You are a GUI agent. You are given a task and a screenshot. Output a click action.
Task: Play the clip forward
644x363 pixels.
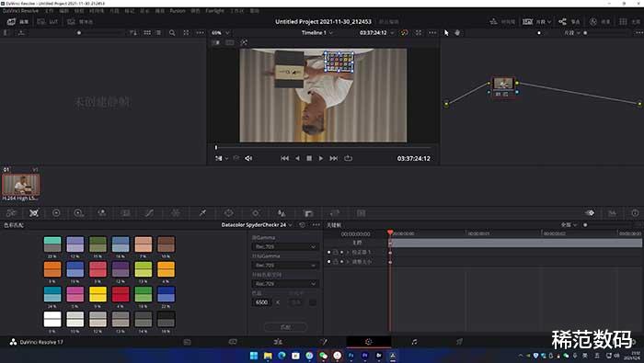pyautogui.click(x=321, y=158)
